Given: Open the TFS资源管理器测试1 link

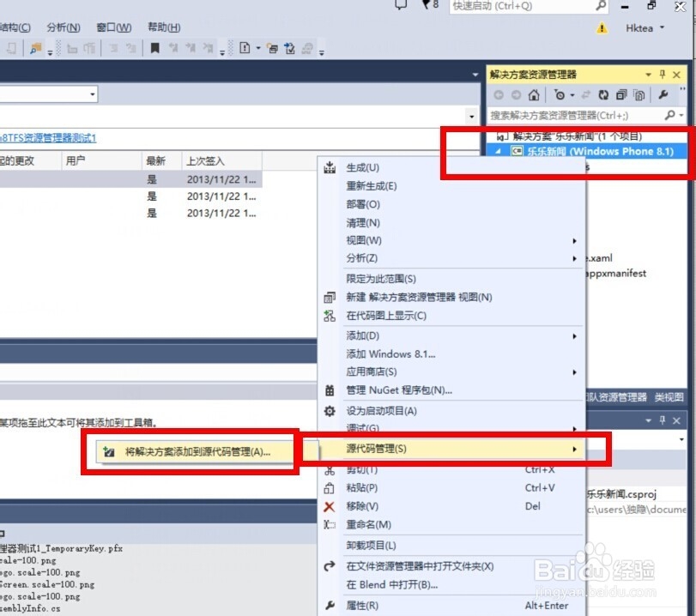Looking at the screenshot, I should [x=48, y=138].
